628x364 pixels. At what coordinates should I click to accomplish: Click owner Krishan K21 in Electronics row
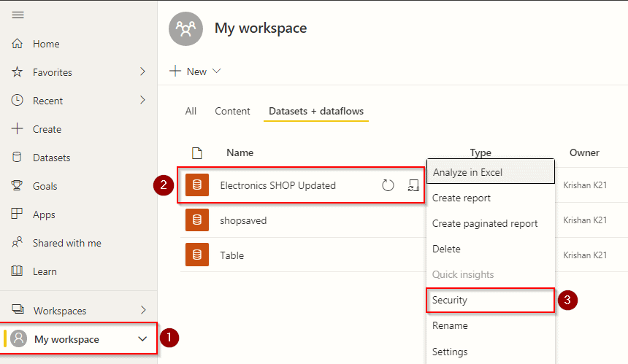(585, 185)
